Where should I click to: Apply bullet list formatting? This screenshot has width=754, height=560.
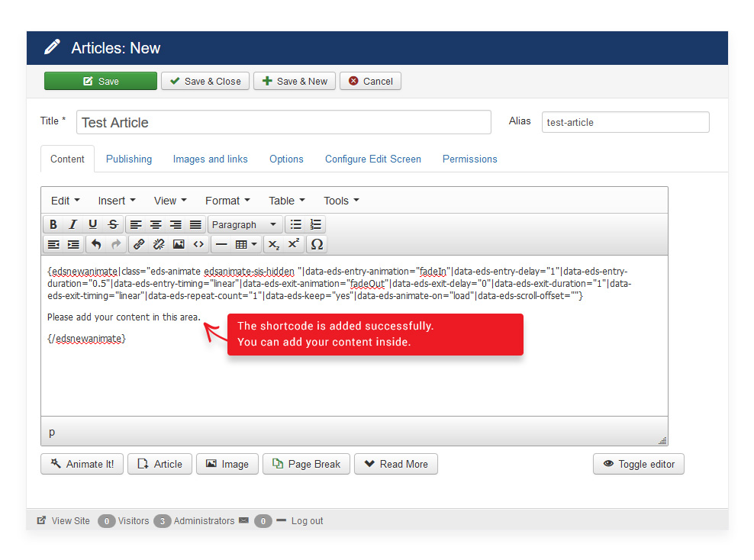[296, 224]
